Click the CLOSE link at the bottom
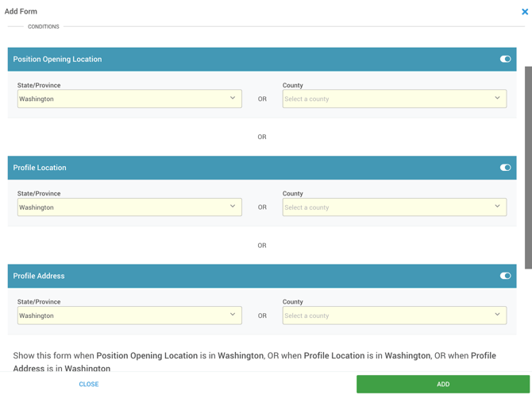This screenshot has width=532, height=395. [x=89, y=384]
